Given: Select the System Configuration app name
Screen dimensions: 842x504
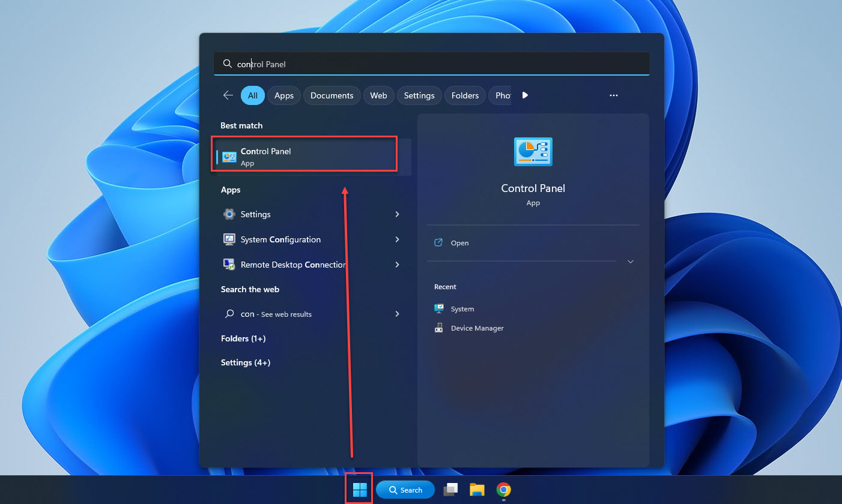Looking at the screenshot, I should [x=280, y=239].
